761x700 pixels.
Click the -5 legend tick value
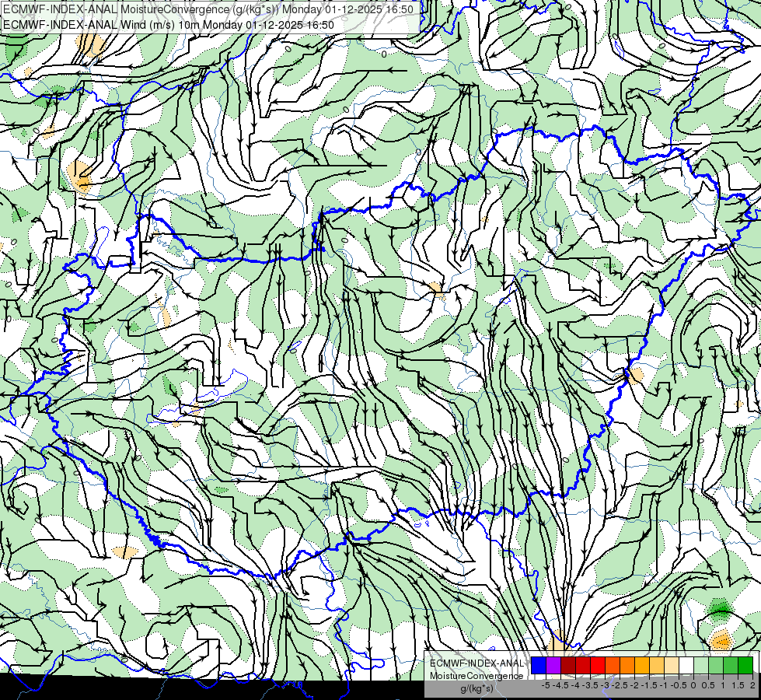(546, 685)
